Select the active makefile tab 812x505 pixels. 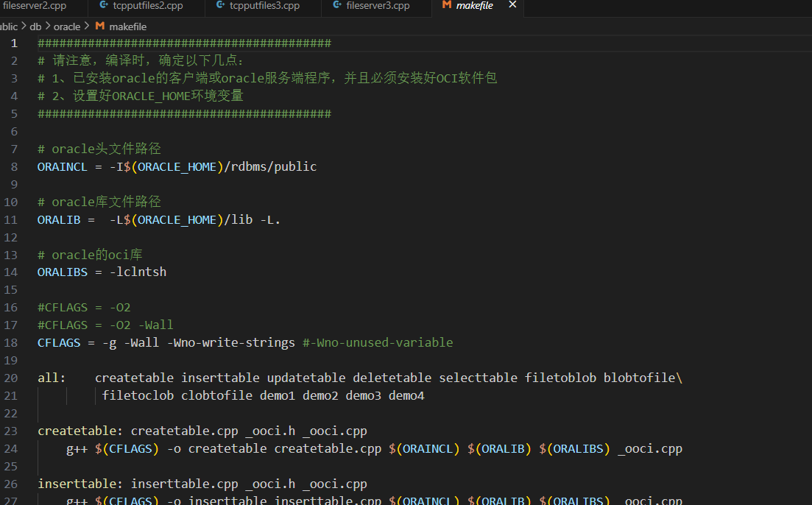coord(474,6)
